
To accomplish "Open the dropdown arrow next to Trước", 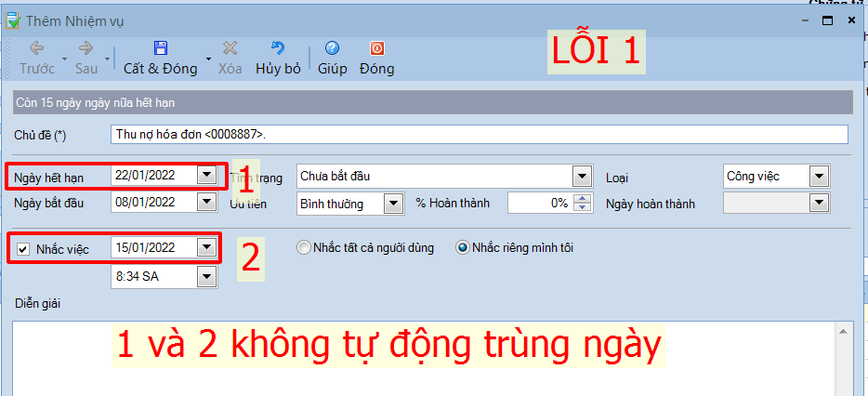I will 64,59.
